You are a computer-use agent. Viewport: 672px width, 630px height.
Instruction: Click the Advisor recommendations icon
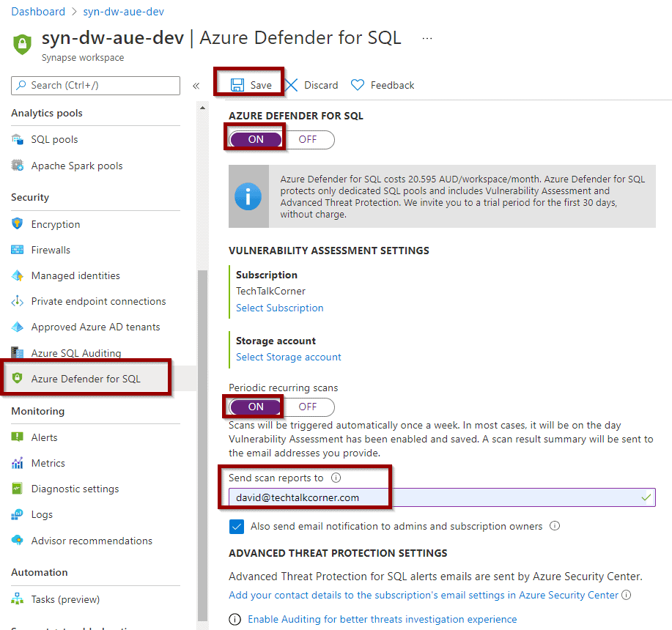17,540
